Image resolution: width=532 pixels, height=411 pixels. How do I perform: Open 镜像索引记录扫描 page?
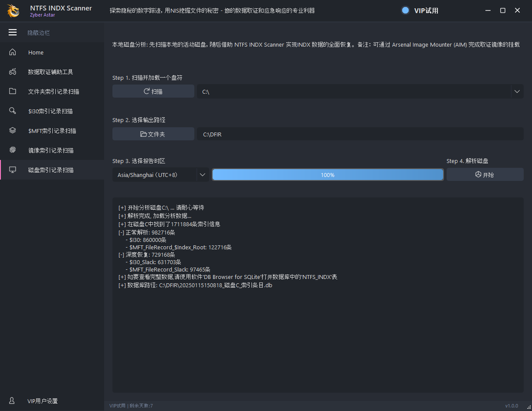point(52,150)
